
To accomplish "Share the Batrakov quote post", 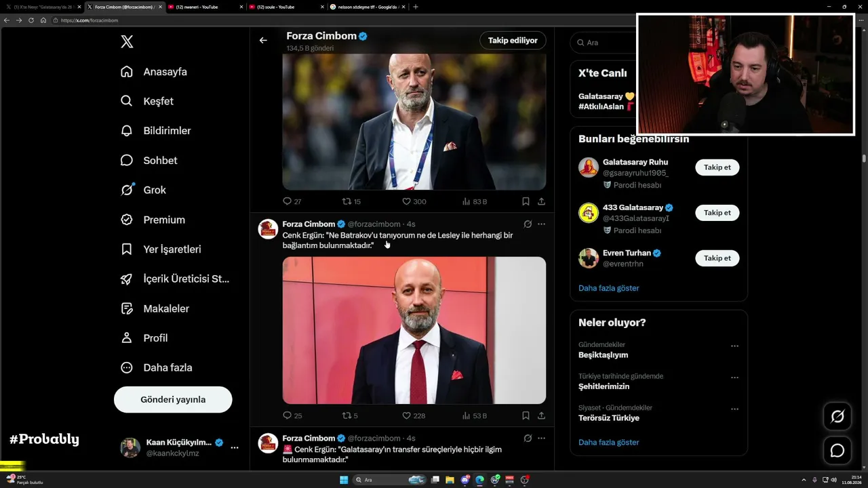I will [541, 415].
